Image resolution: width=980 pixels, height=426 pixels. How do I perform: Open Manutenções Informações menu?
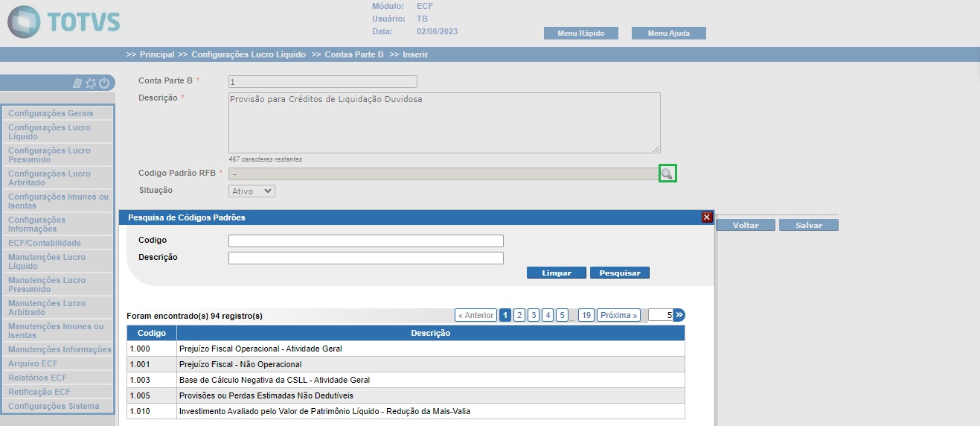[x=58, y=349]
